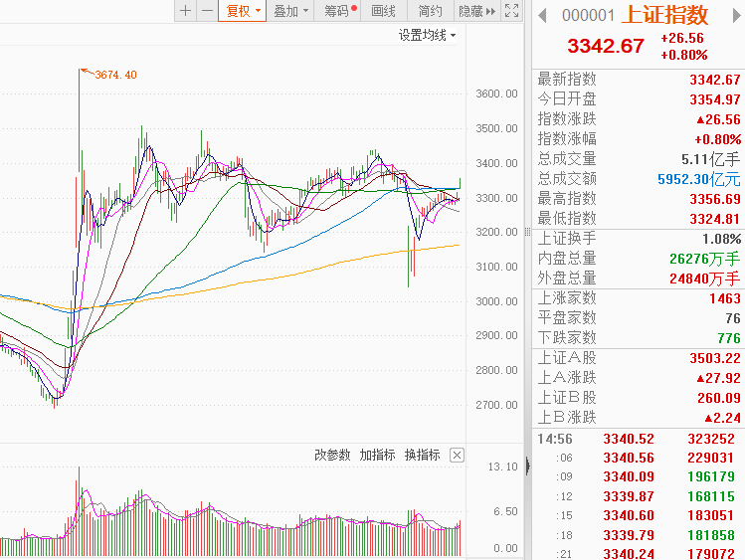Click the minus zoom-out chart icon
Screen dimensions: 745x560
click(x=206, y=11)
